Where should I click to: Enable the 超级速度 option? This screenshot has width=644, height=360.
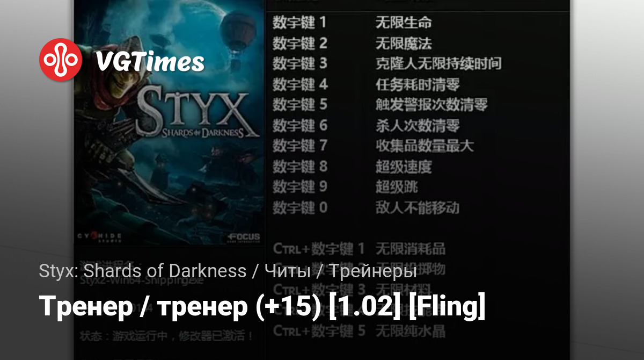(403, 167)
